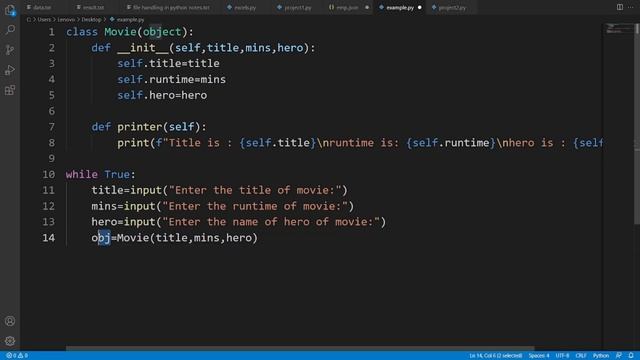640x360 pixels.
Task: Change UTF-8 file encoding in status bar
Action: [562, 356]
